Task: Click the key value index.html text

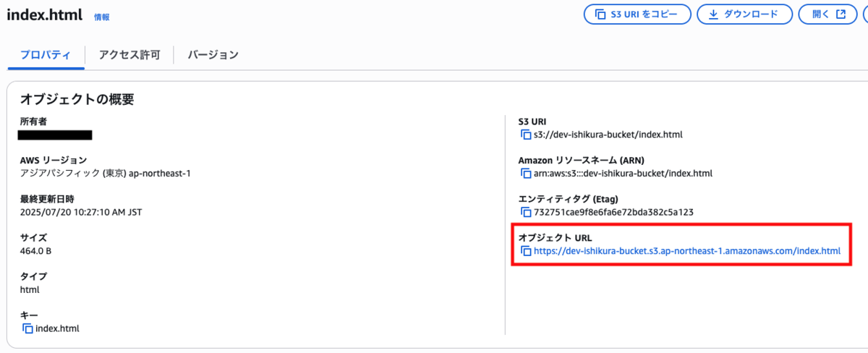Action: point(57,328)
